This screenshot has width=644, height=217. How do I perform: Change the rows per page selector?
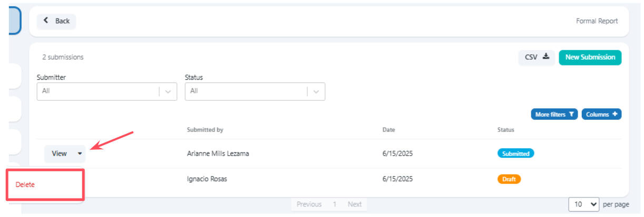(584, 204)
